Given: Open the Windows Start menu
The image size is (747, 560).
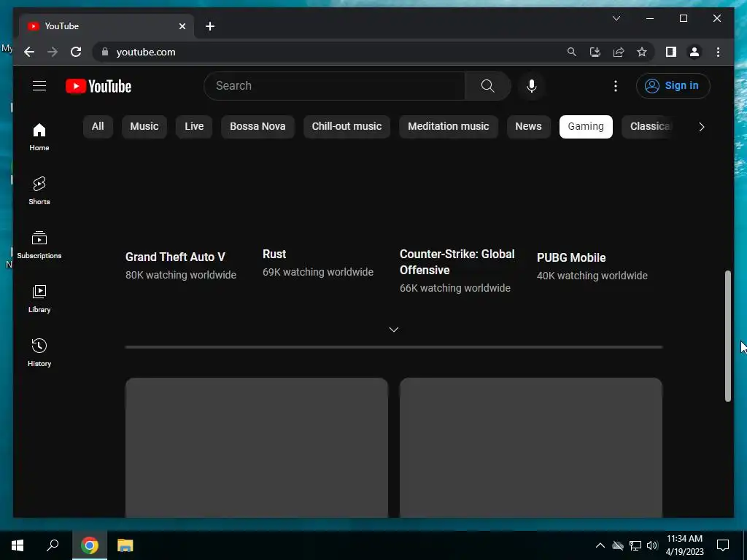Looking at the screenshot, I should pos(18,545).
